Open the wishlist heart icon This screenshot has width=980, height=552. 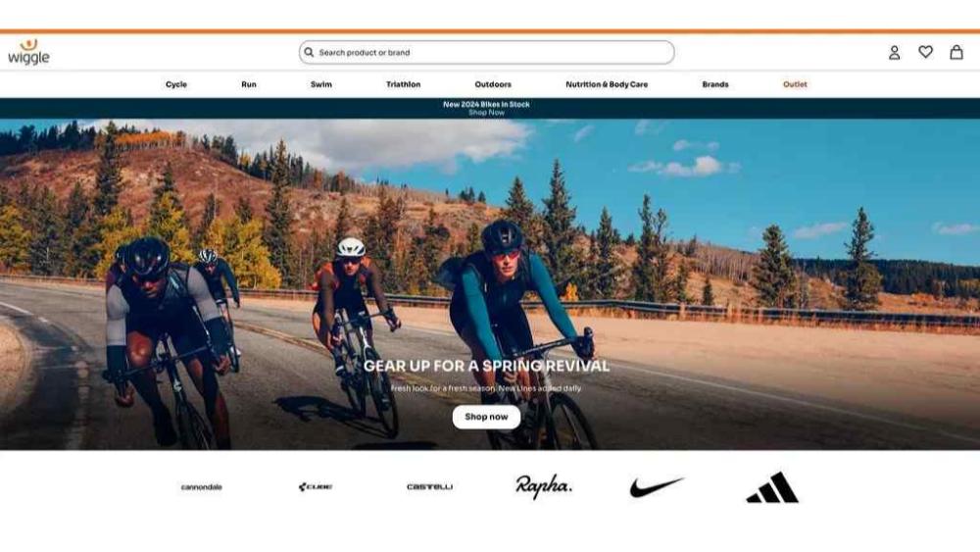coord(926,52)
